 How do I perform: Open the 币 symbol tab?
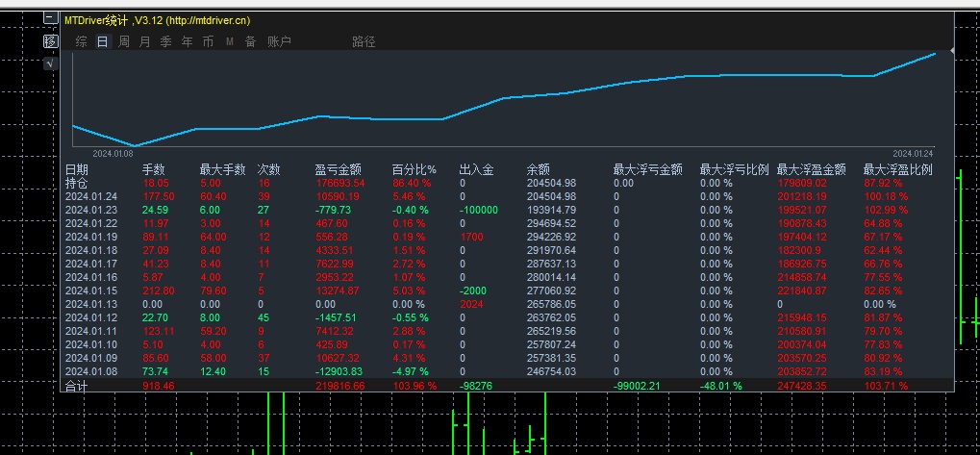click(x=208, y=42)
